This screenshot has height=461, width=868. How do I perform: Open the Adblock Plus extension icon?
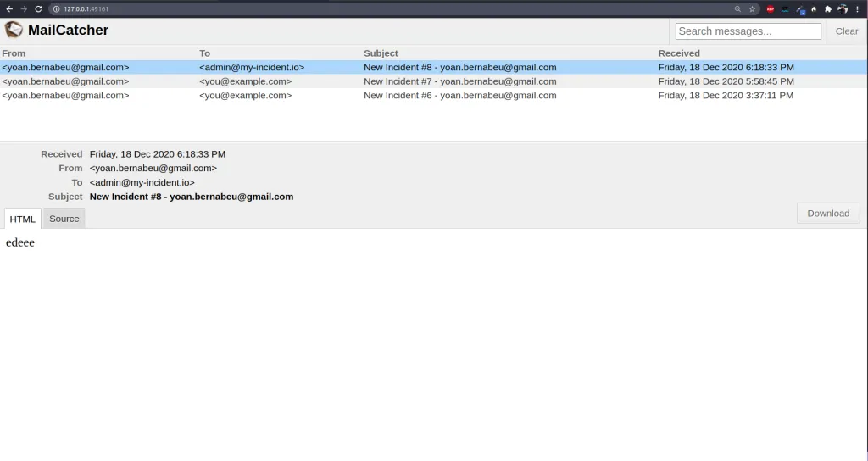click(x=771, y=8)
